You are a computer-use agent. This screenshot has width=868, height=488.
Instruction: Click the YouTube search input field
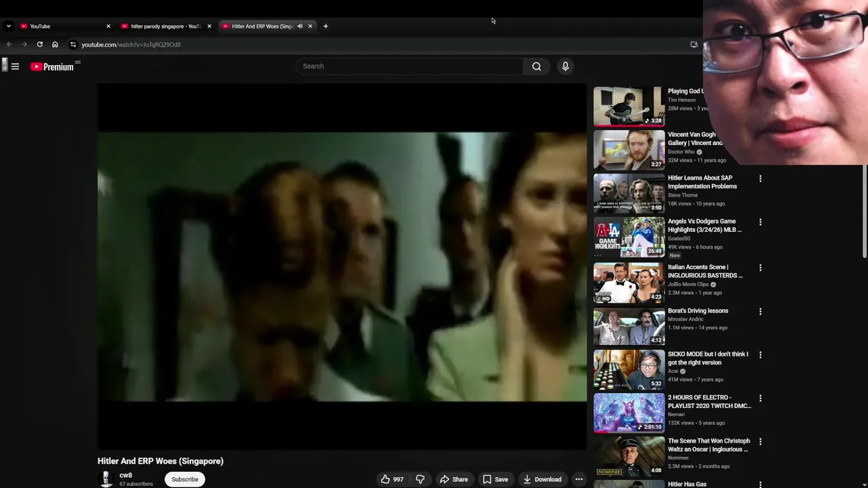coord(410,66)
